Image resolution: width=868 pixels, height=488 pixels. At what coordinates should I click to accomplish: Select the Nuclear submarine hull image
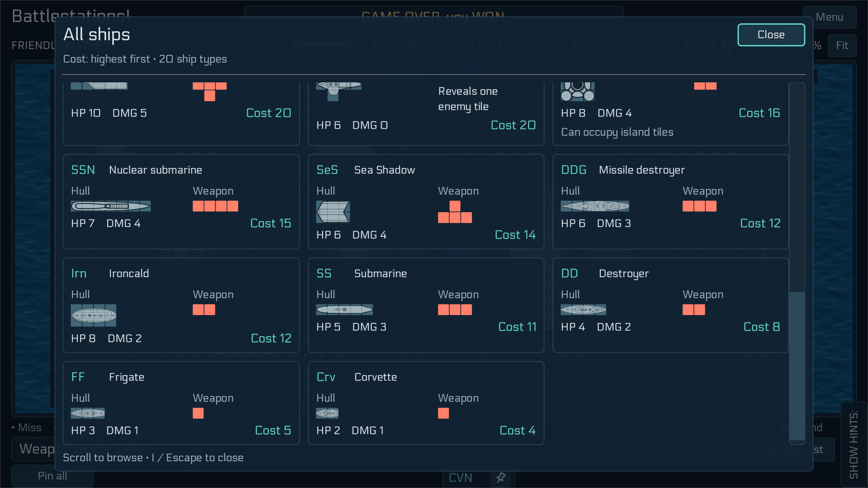coord(111,206)
